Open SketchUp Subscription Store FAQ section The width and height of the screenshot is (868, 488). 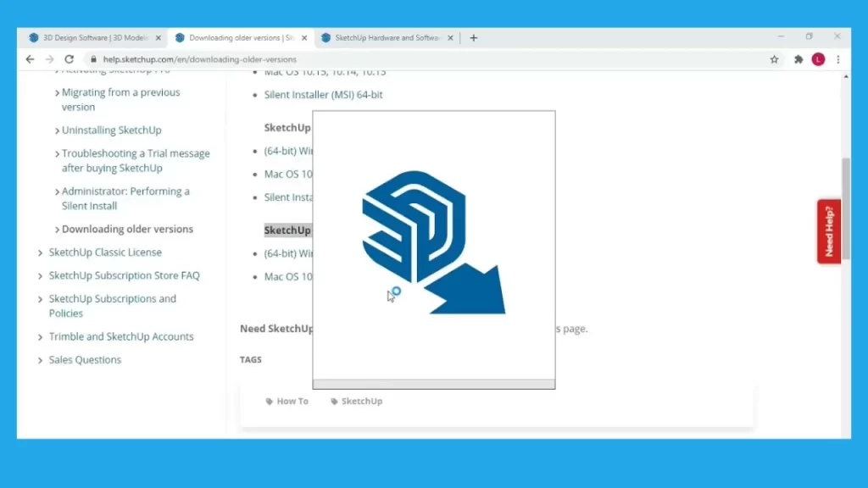[x=124, y=275]
